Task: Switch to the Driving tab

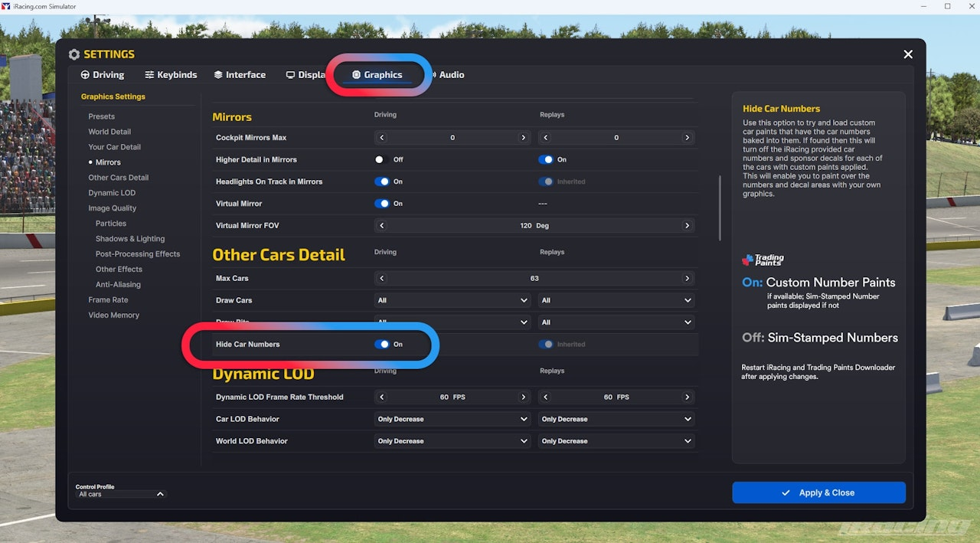Action: tap(103, 75)
